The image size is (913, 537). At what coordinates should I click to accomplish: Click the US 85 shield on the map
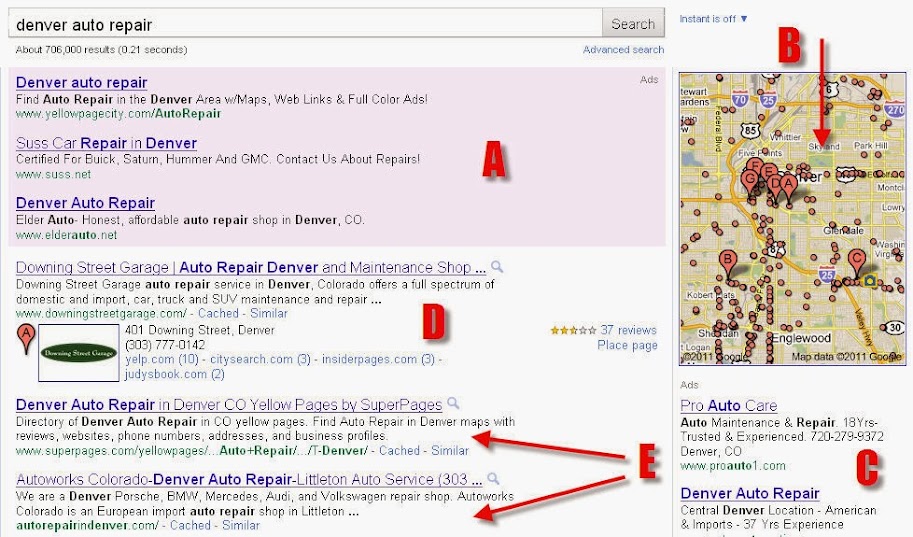pyautogui.click(x=750, y=130)
